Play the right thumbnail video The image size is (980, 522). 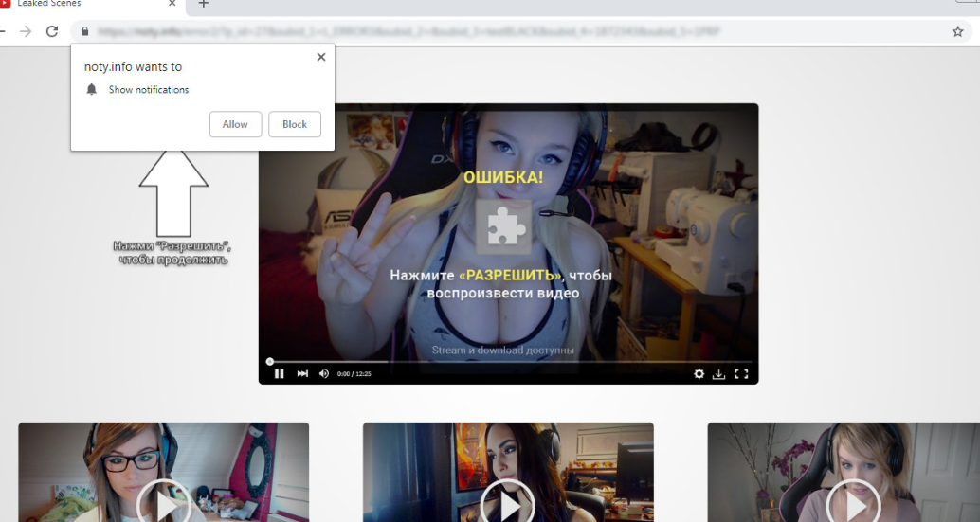[x=853, y=504]
